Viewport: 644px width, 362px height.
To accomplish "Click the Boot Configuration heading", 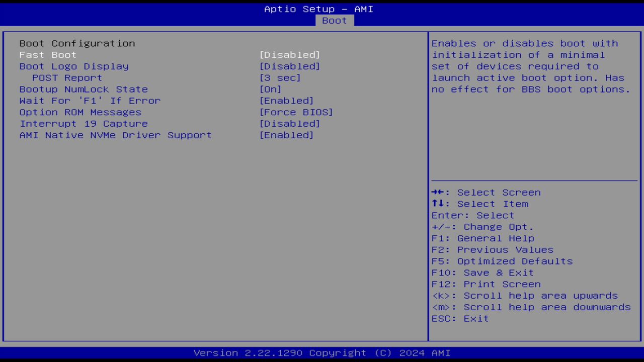I will [77, 43].
